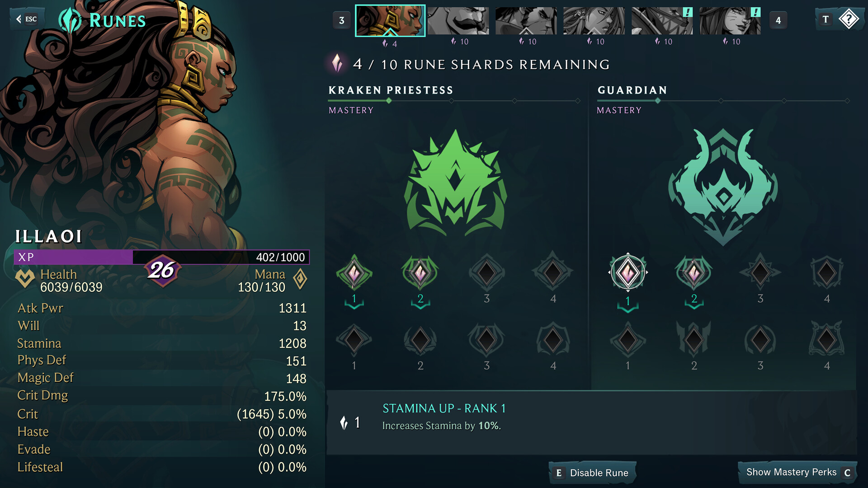Select Kraken Priestess rune slot 1 top row
This screenshot has width=868, height=488.
[x=354, y=273]
